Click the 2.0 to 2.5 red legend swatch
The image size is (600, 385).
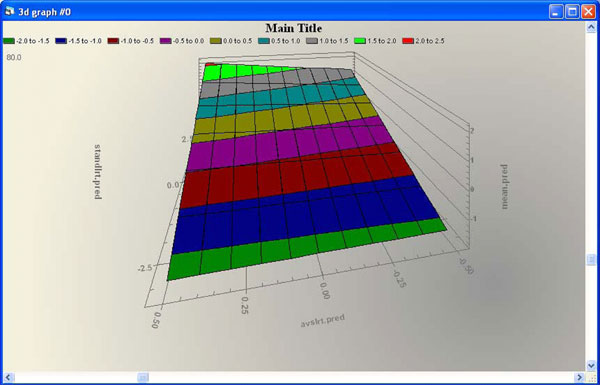(x=408, y=41)
